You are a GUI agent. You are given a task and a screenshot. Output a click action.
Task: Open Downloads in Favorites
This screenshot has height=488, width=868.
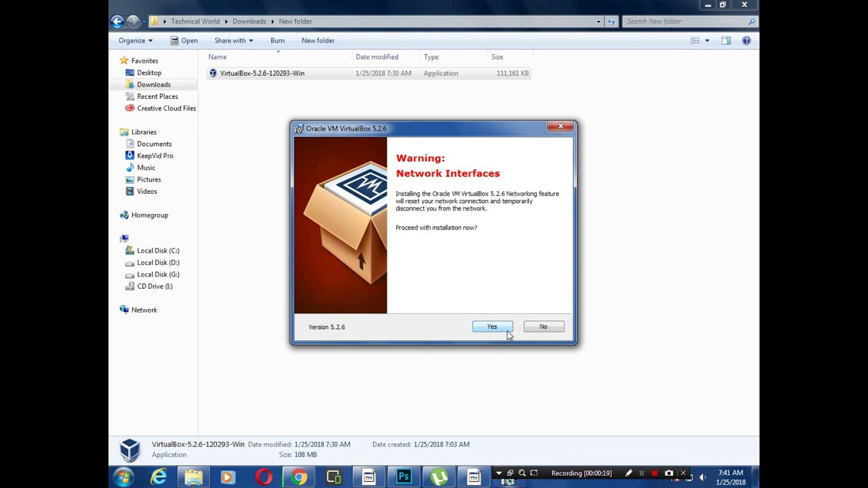(x=154, y=85)
